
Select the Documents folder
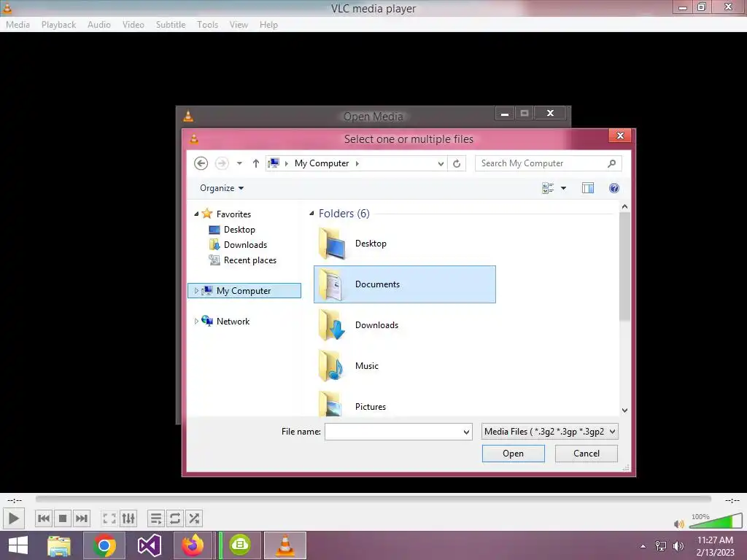pos(404,284)
